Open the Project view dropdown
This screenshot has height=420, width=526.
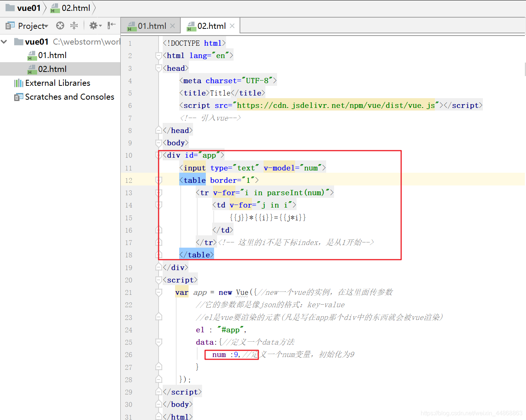click(33, 26)
